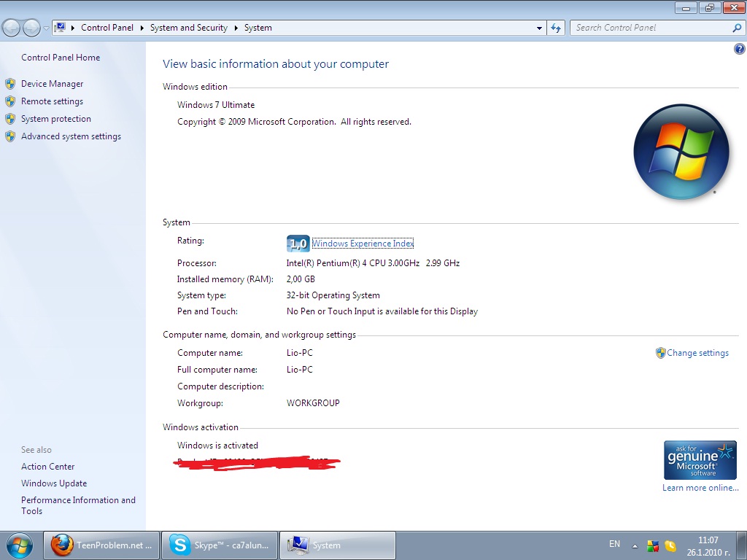Click the four-colour shield tray icon
The height and width of the screenshot is (560, 747).
[x=653, y=545]
